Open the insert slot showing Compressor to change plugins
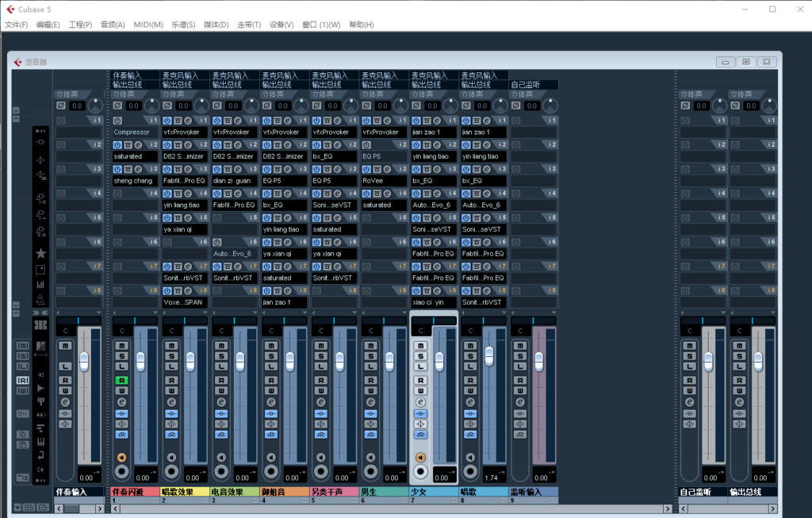This screenshot has width=812, height=518. pyautogui.click(x=135, y=132)
